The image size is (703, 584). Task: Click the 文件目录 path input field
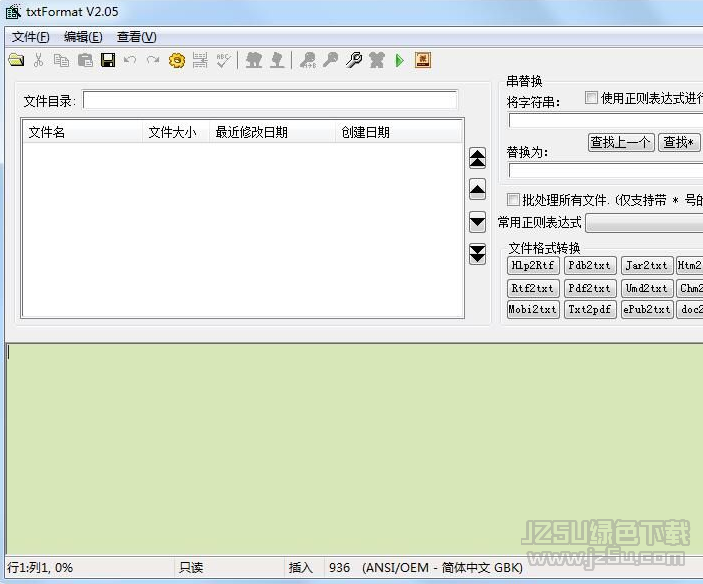tap(270, 100)
